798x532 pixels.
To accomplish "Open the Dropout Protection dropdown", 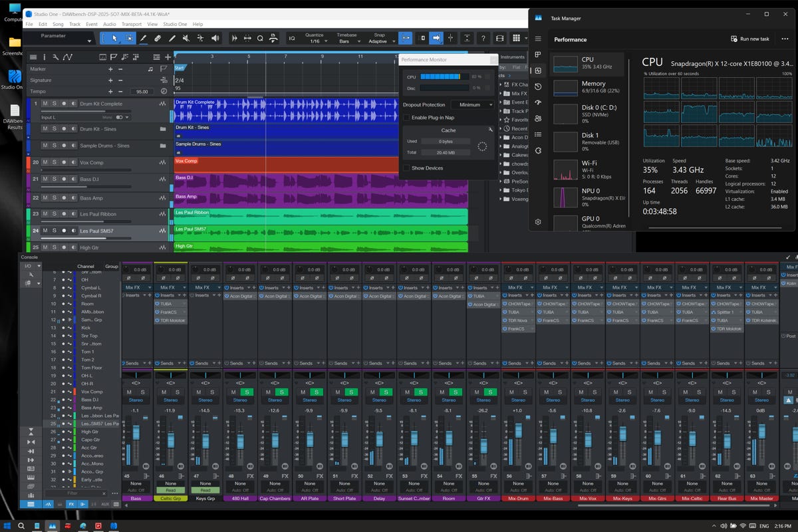I will pos(473,104).
